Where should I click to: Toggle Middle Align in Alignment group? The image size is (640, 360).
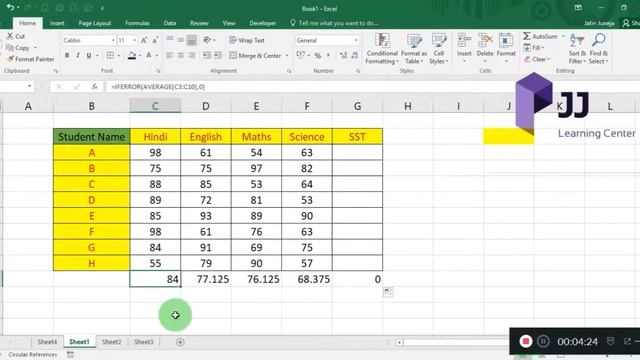click(x=180, y=40)
